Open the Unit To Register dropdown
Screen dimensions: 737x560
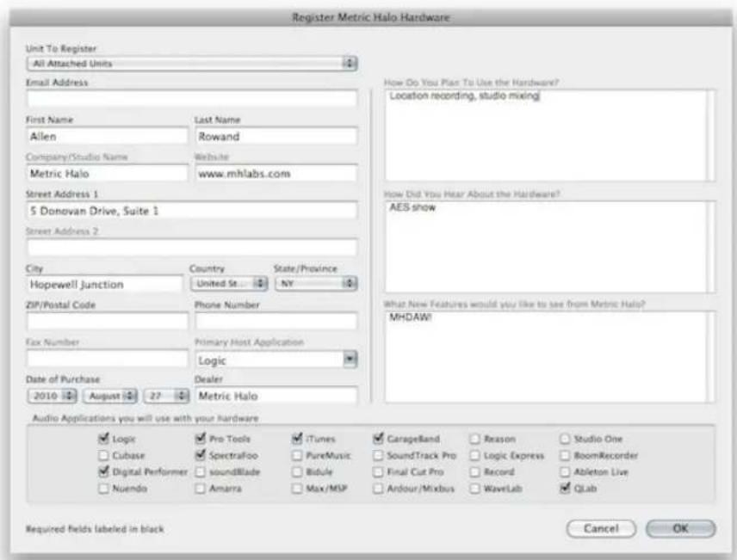[192, 64]
